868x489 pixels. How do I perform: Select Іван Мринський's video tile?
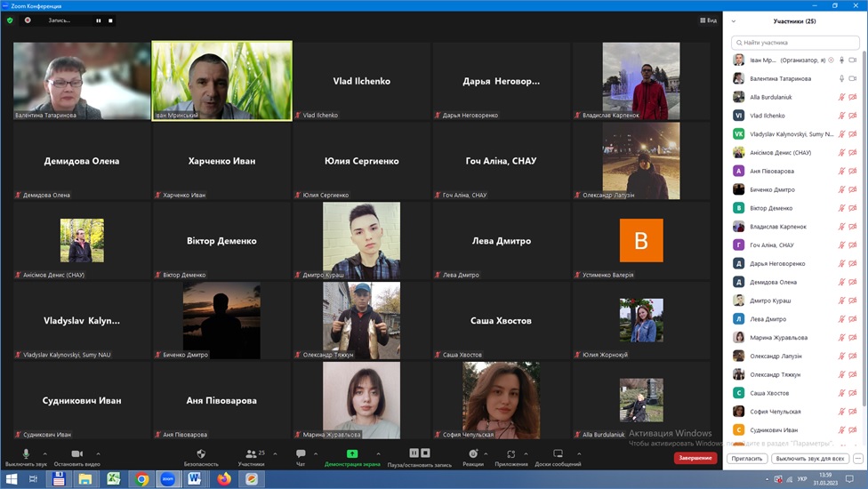click(x=222, y=80)
